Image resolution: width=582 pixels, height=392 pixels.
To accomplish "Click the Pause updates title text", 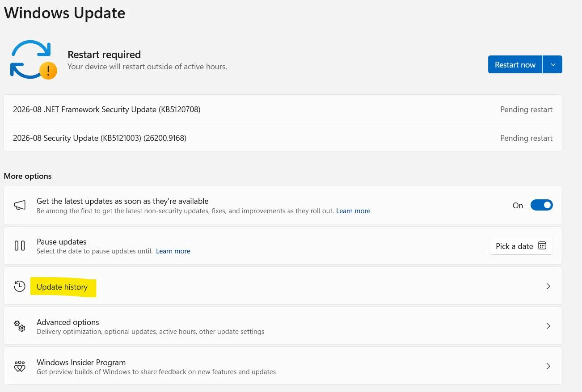I will click(62, 242).
